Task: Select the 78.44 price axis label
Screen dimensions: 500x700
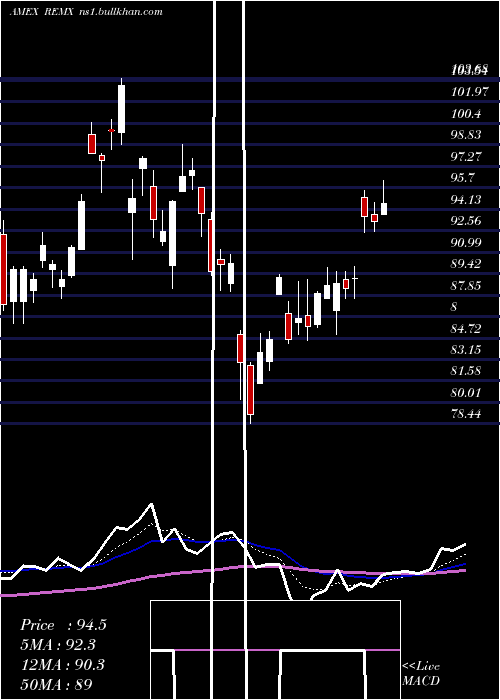Action: point(467,414)
